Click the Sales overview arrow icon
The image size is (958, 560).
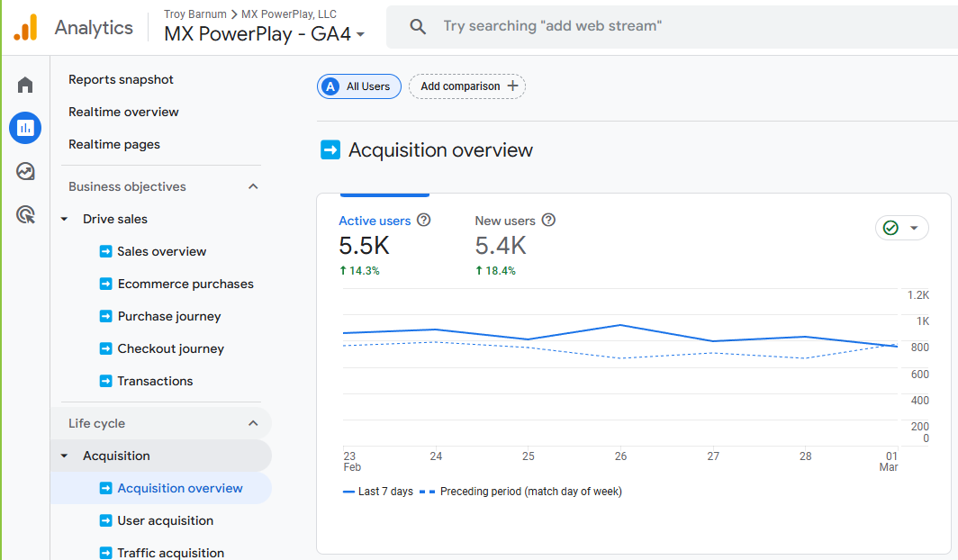coord(105,251)
